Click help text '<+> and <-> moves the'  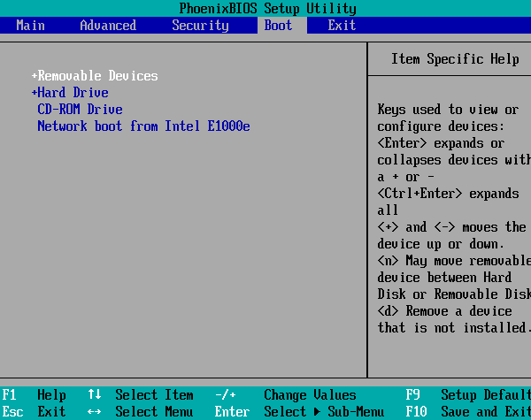[x=451, y=227]
